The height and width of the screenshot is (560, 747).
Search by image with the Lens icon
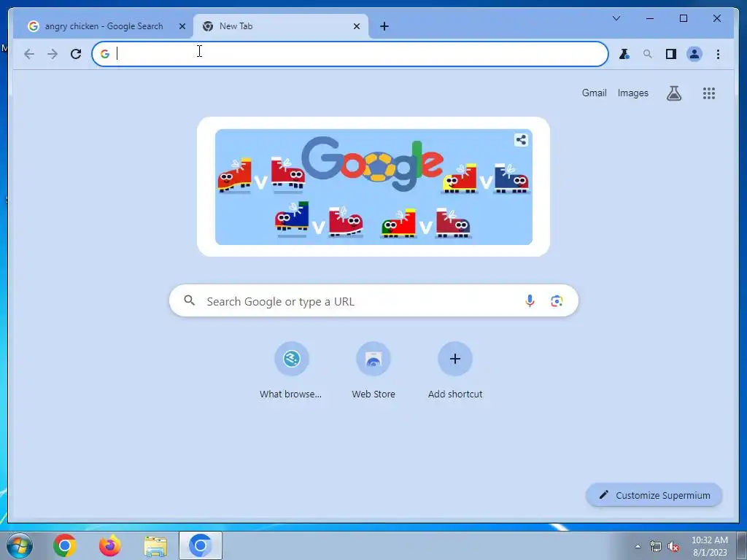point(557,301)
